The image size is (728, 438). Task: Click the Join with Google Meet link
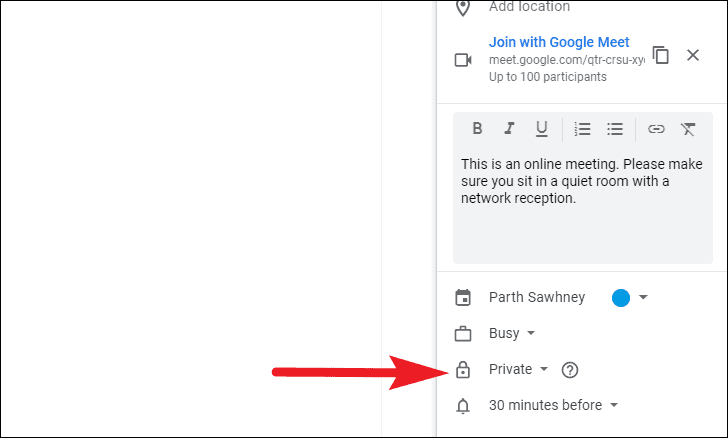[559, 42]
